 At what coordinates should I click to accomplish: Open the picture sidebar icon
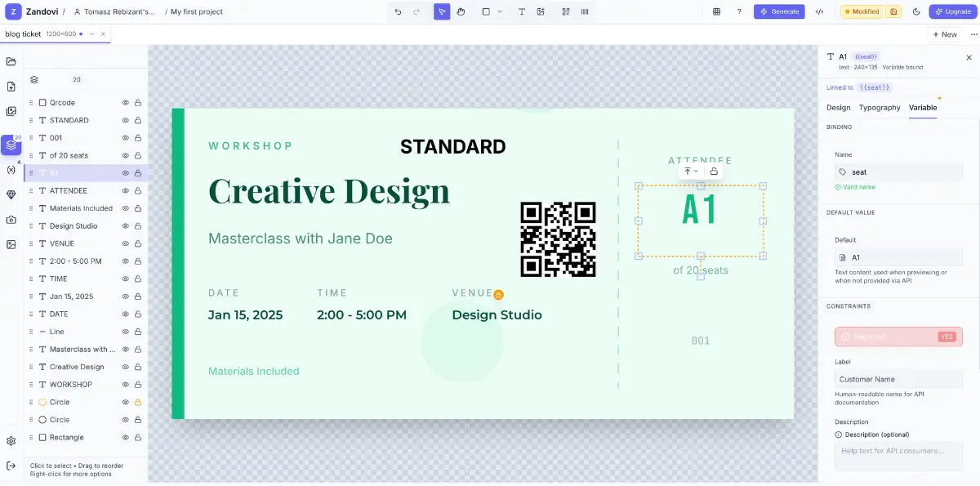point(11,244)
